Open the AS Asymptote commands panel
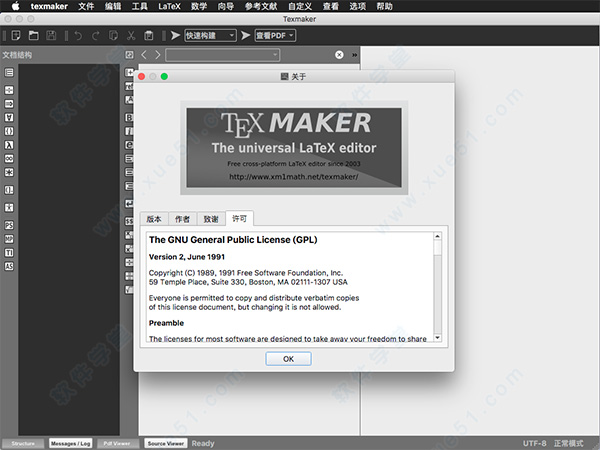Screen dimensions: 600x450 [9, 267]
